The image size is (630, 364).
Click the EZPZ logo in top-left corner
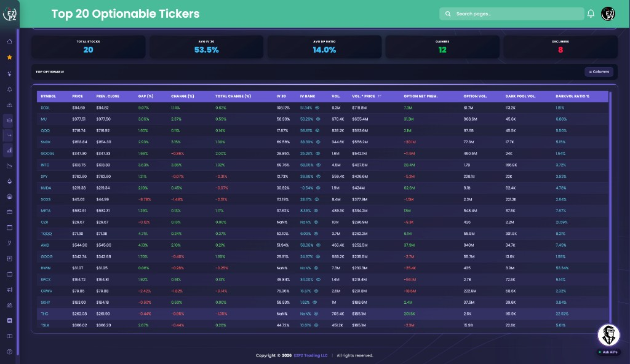click(x=10, y=14)
